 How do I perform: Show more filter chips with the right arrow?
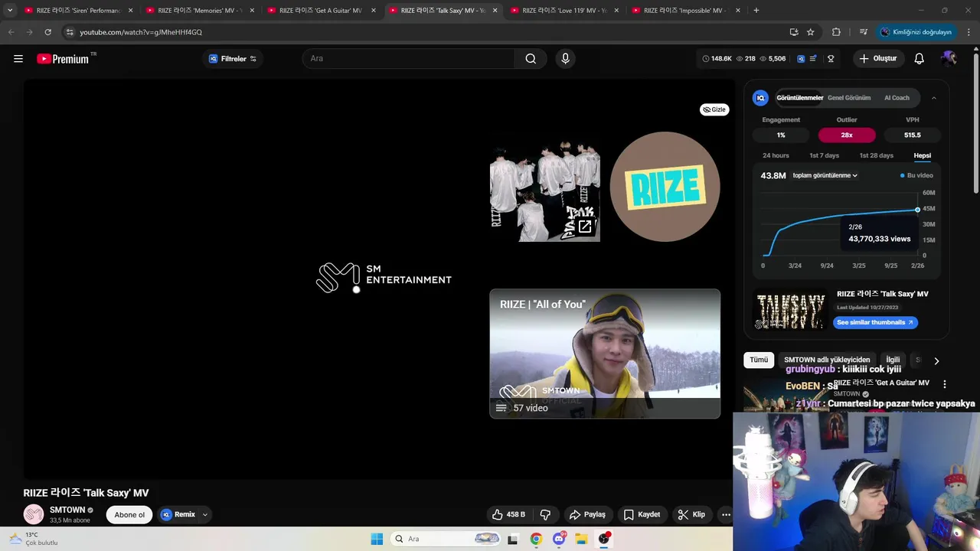point(936,360)
